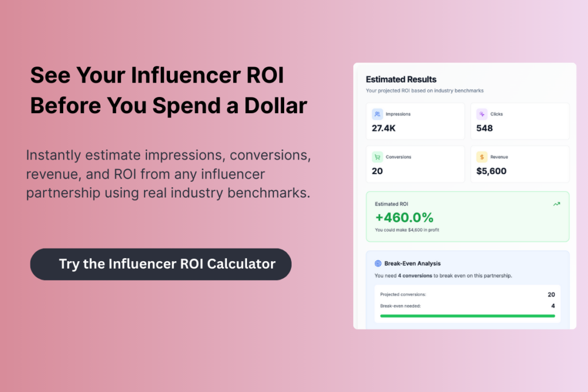Select the Estimated ROI green panel
The height and width of the screenshot is (392, 588).
click(x=467, y=216)
